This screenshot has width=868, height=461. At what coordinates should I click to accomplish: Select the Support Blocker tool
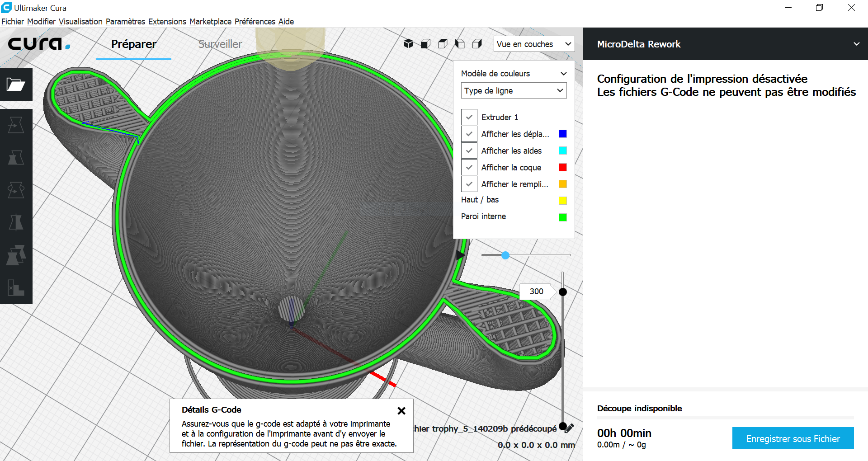16,288
